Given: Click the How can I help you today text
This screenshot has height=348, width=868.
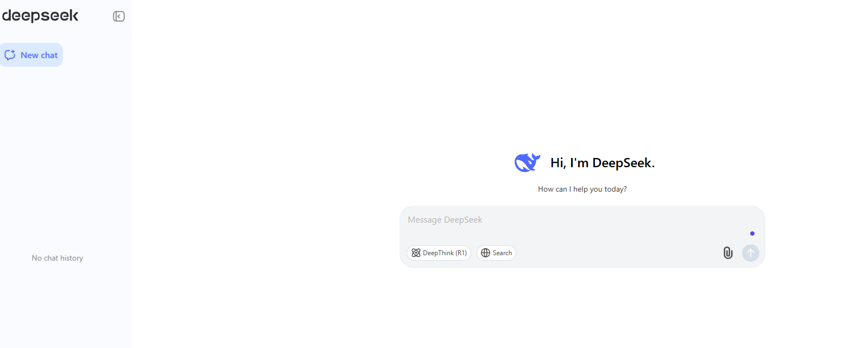Looking at the screenshot, I should [582, 189].
